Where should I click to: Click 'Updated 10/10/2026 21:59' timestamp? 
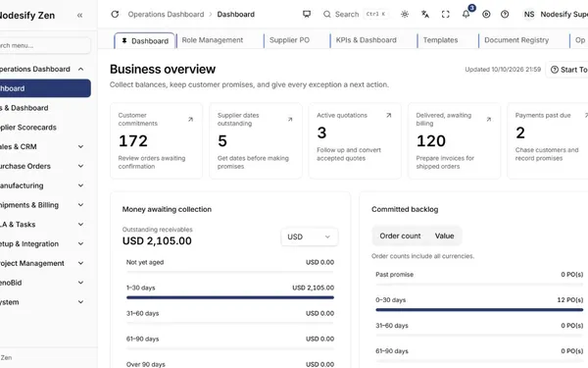pos(503,70)
